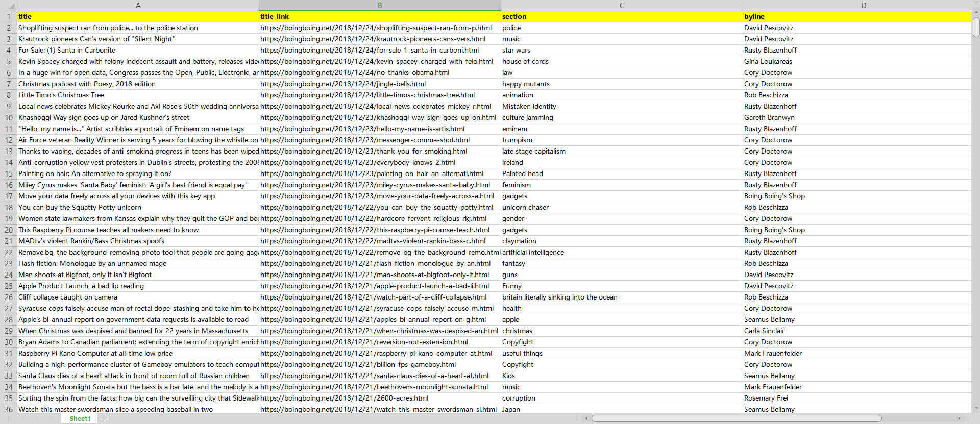
Task: Select byline 'Seamus Bellamy' in row 28
Action: tap(857, 319)
